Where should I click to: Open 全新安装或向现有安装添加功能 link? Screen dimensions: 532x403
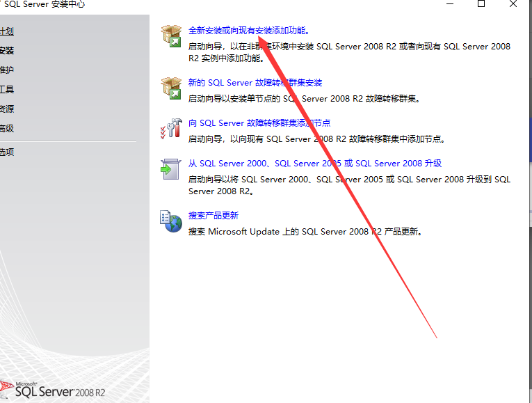[249, 31]
